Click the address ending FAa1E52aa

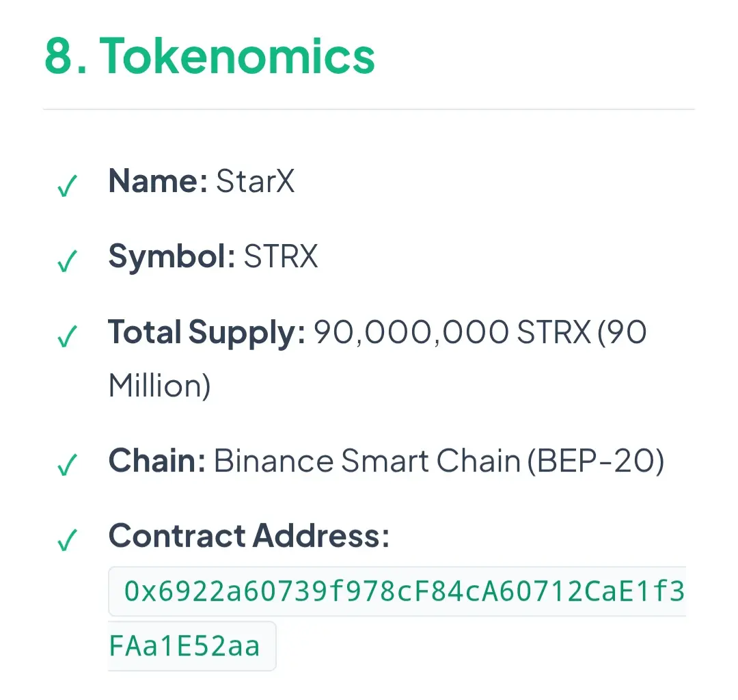click(x=185, y=645)
